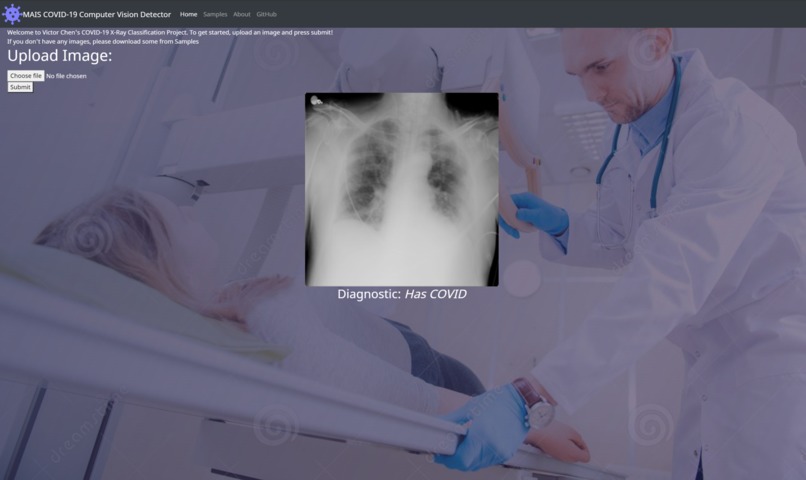Submit the uploaded image
806x480 pixels.
(x=20, y=87)
